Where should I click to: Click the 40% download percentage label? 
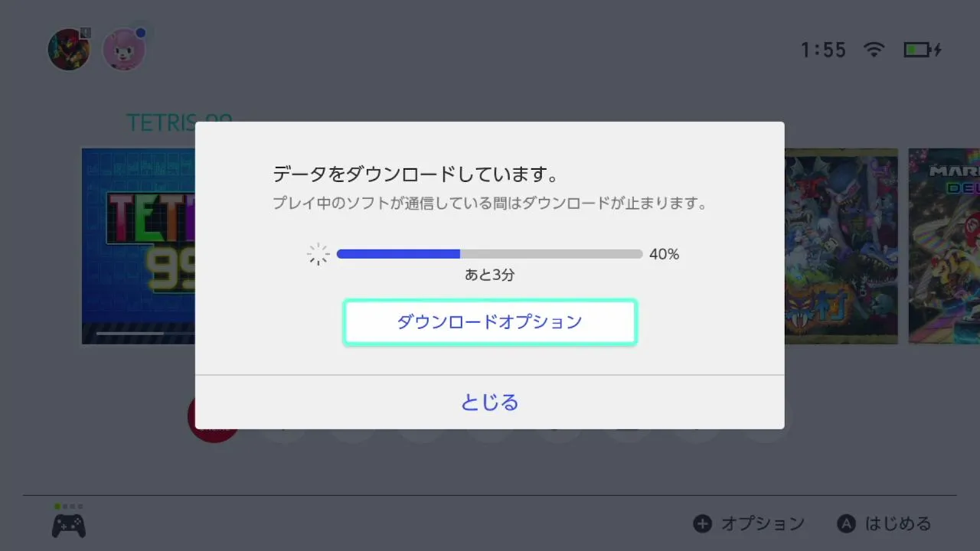click(664, 255)
